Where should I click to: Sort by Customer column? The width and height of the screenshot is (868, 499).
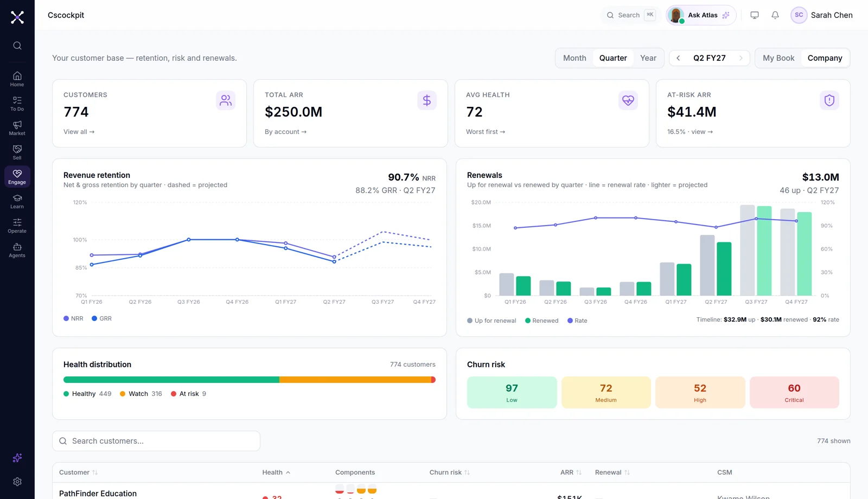pyautogui.click(x=78, y=472)
